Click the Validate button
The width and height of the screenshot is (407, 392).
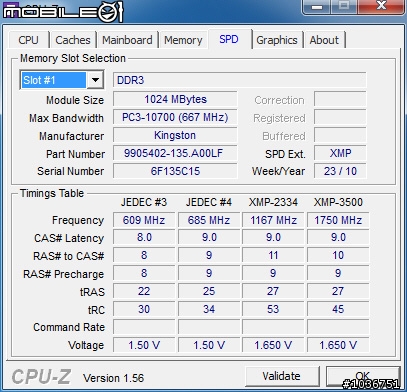[x=282, y=376]
